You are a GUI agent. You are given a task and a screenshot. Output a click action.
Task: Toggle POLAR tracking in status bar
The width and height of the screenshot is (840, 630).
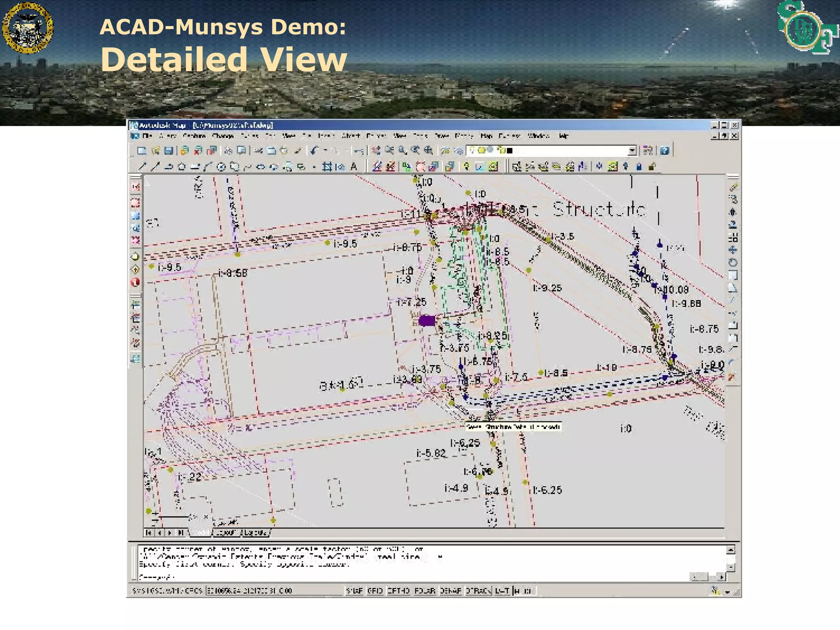click(425, 591)
